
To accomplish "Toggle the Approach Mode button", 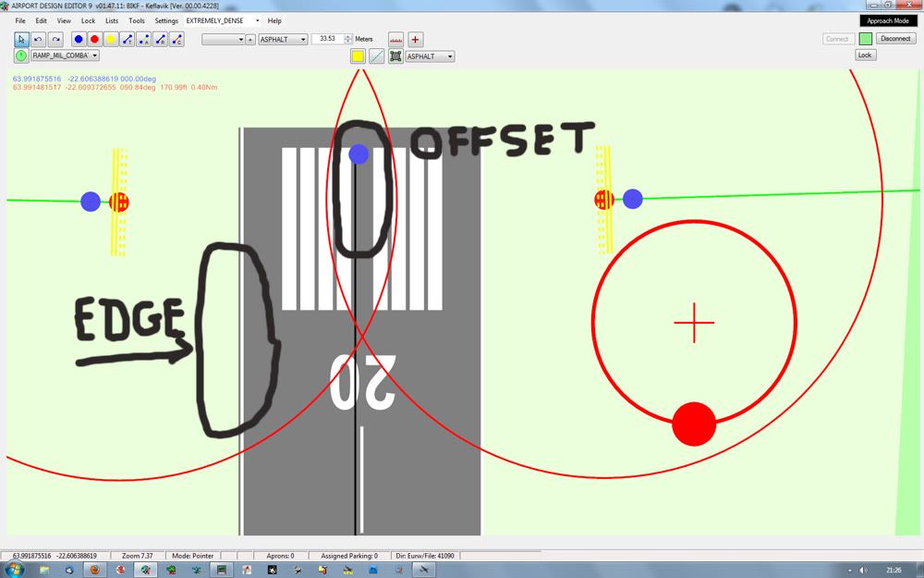I will tap(888, 20).
